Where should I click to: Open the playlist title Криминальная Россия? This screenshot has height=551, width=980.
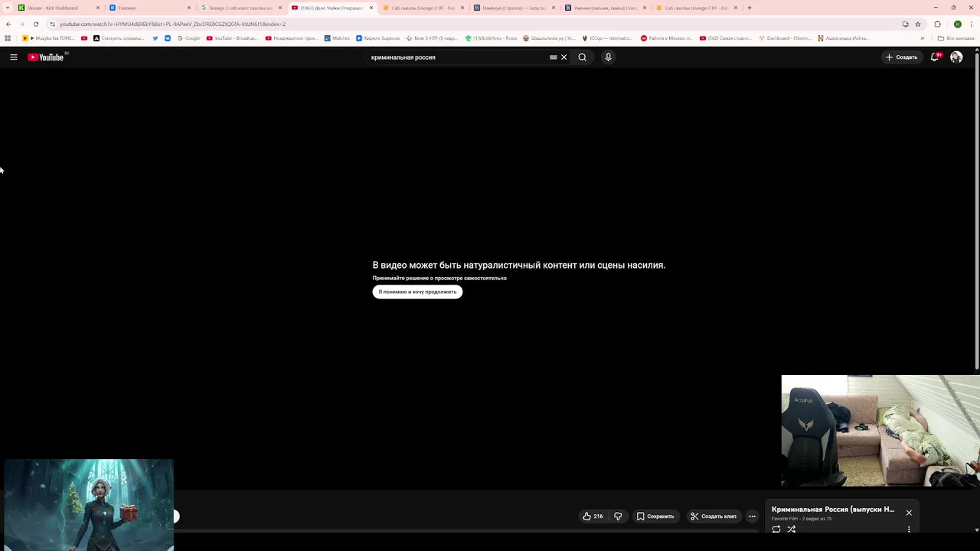coord(833,510)
